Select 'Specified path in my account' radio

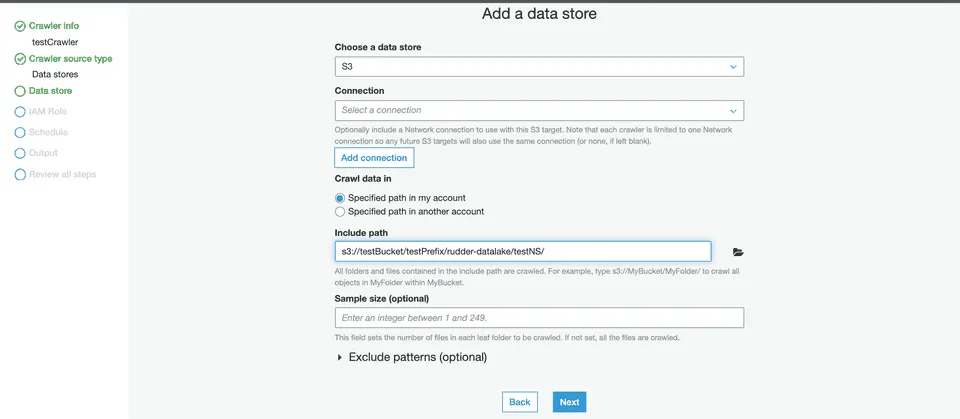(x=340, y=198)
